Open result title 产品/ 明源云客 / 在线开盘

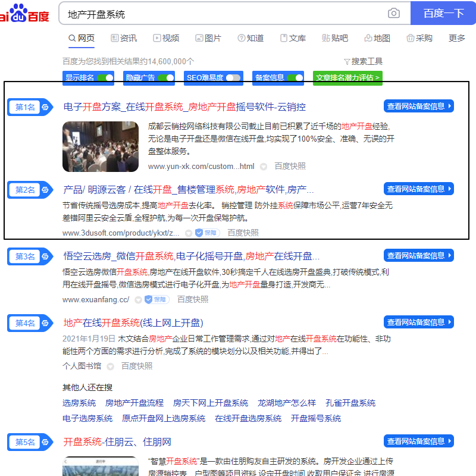tap(189, 190)
